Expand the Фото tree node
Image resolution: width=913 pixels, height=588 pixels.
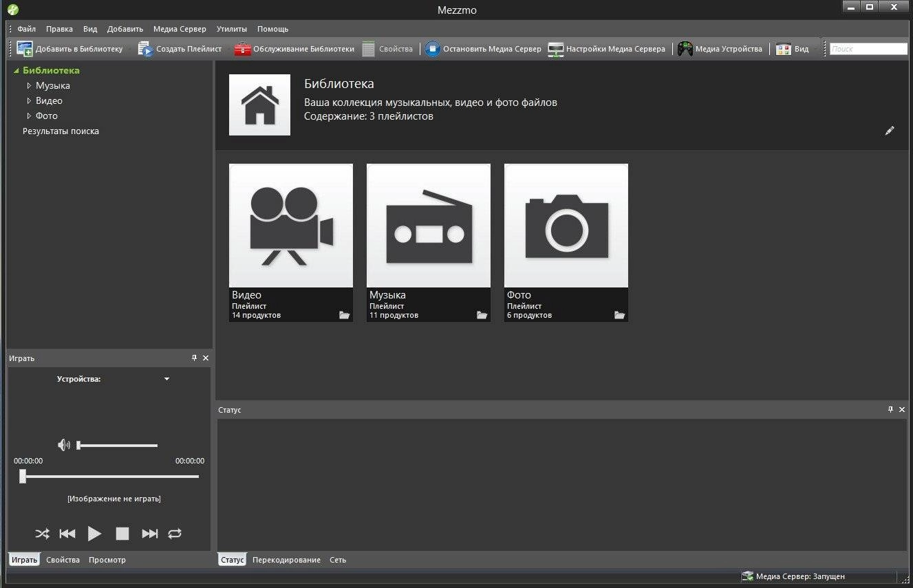29,116
